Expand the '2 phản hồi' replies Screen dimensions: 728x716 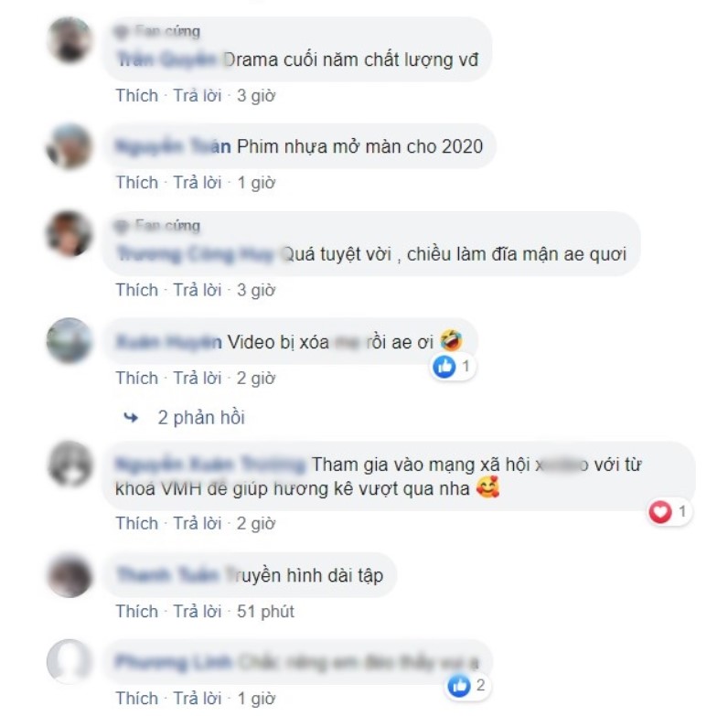pos(201,418)
